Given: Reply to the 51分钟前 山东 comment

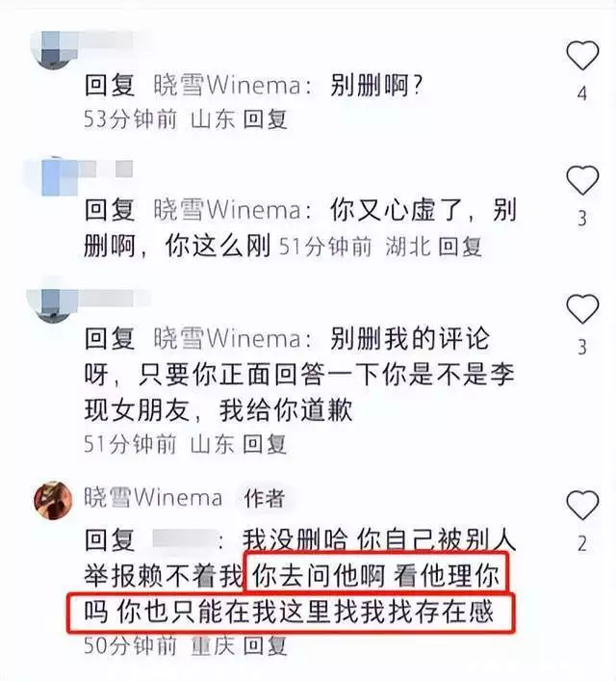Looking at the screenshot, I should point(265,444).
